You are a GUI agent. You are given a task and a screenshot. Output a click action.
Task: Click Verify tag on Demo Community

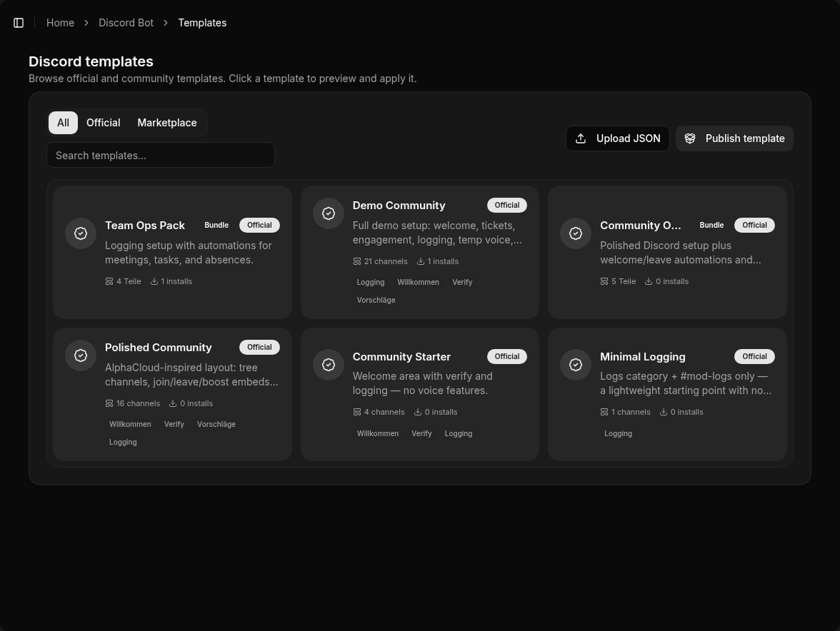461,282
